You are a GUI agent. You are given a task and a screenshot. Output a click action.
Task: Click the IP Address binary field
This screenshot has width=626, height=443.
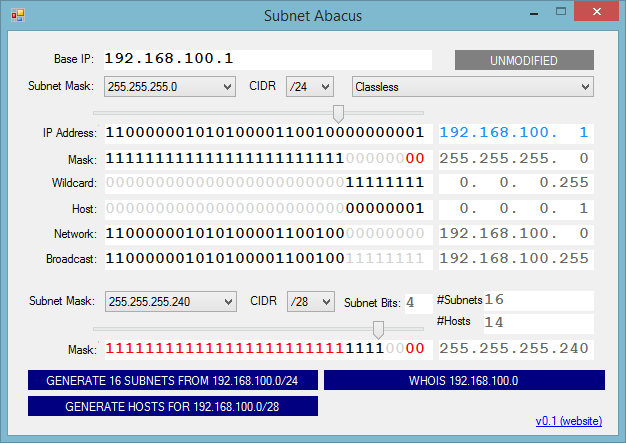click(268, 133)
